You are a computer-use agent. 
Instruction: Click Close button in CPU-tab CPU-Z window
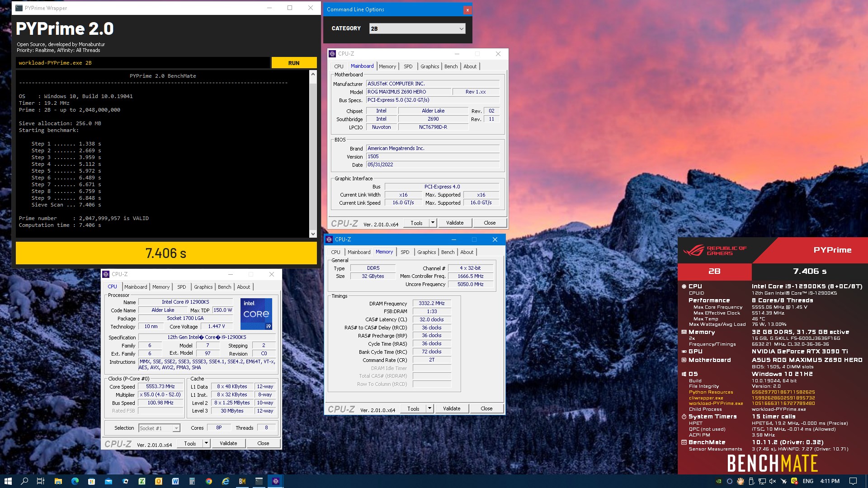pyautogui.click(x=263, y=443)
